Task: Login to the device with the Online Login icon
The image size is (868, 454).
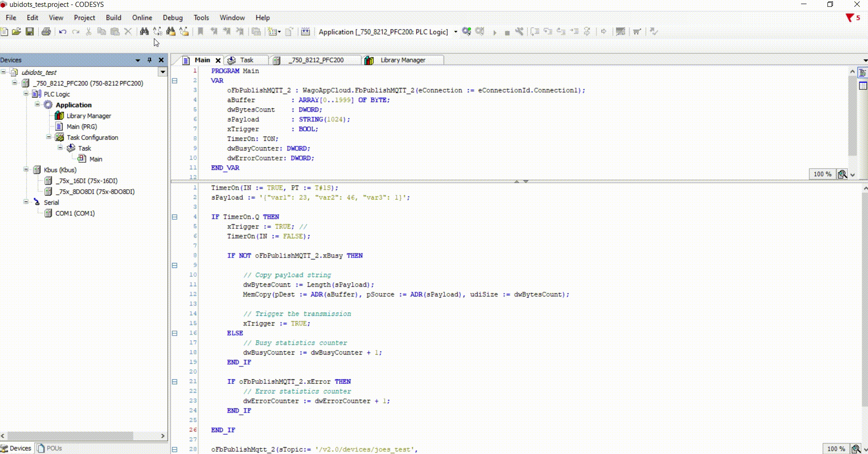Action: click(x=466, y=31)
